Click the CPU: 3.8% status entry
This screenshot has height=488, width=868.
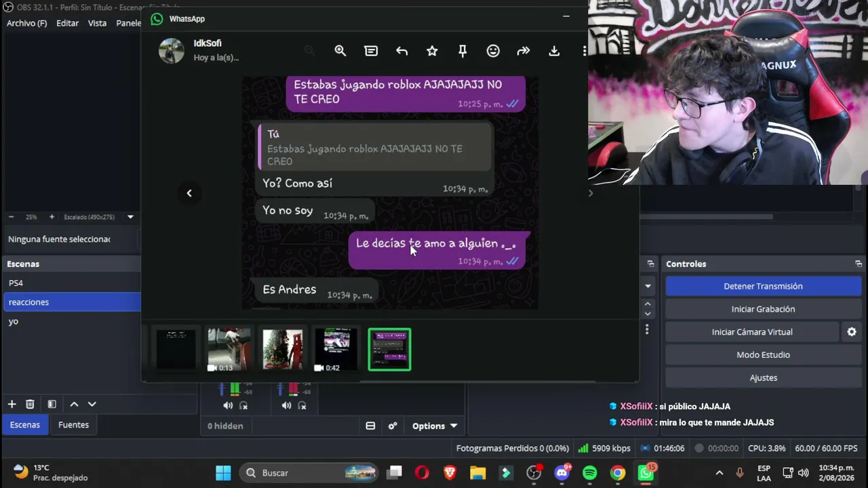pos(767,448)
